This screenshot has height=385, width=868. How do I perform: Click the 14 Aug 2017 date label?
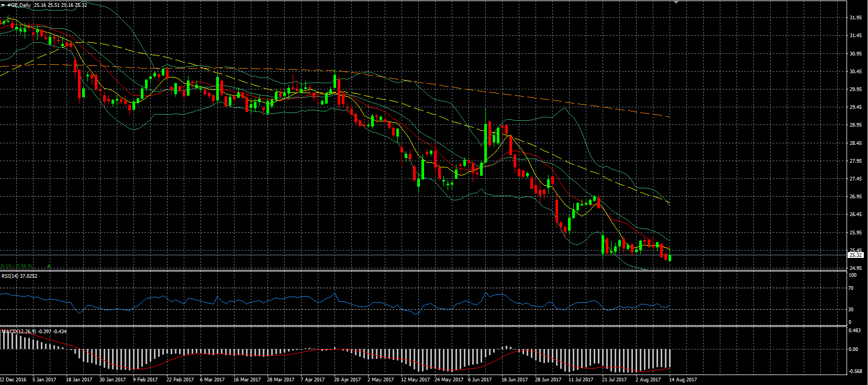click(x=683, y=380)
